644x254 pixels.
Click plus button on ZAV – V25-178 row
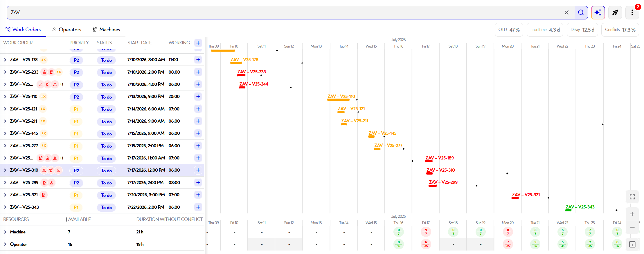[198, 60]
